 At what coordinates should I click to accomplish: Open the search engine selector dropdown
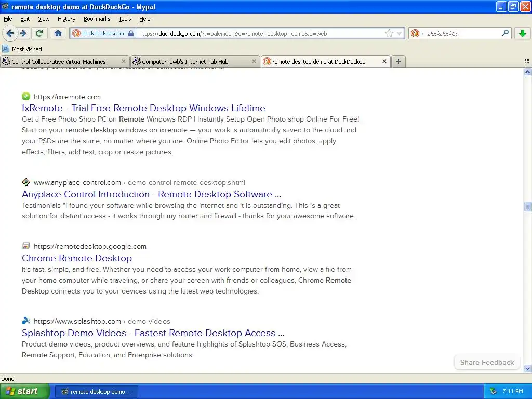click(417, 33)
